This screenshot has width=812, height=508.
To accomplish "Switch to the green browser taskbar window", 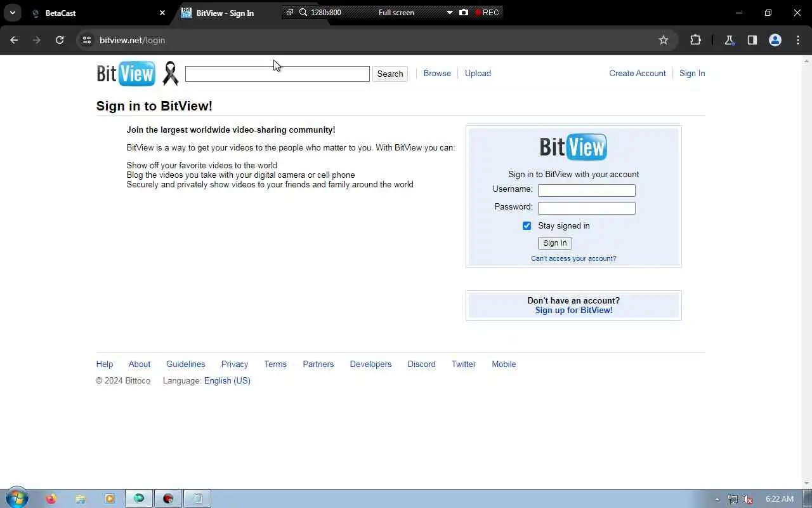I will tap(138, 498).
